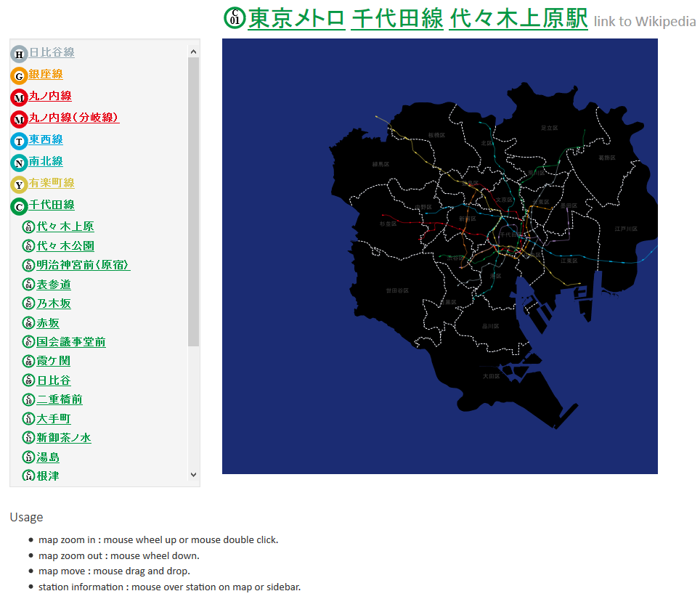Open the 丸ノ内線(分岐線) branch line link

pyautogui.click(x=74, y=118)
